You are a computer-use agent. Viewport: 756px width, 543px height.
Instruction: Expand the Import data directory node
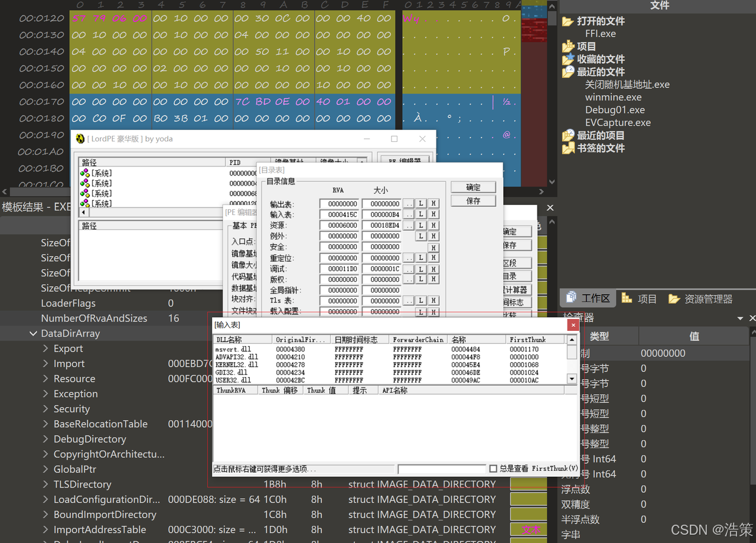tap(45, 364)
